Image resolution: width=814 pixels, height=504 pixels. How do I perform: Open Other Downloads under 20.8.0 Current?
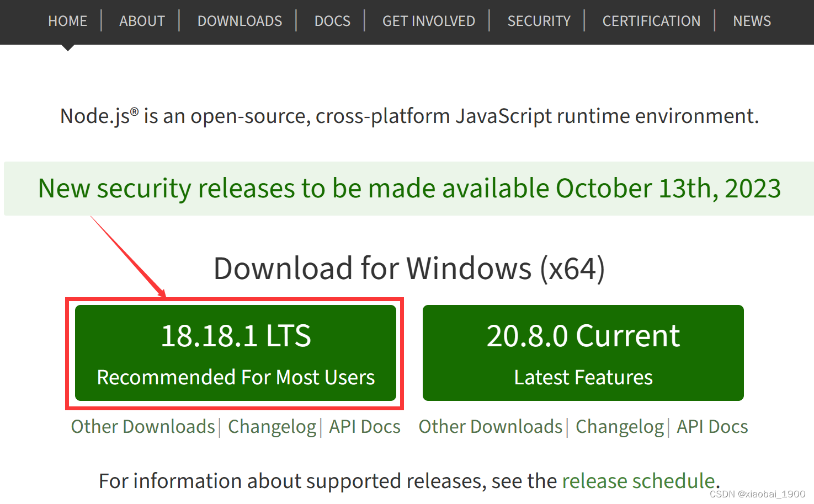[x=491, y=426]
